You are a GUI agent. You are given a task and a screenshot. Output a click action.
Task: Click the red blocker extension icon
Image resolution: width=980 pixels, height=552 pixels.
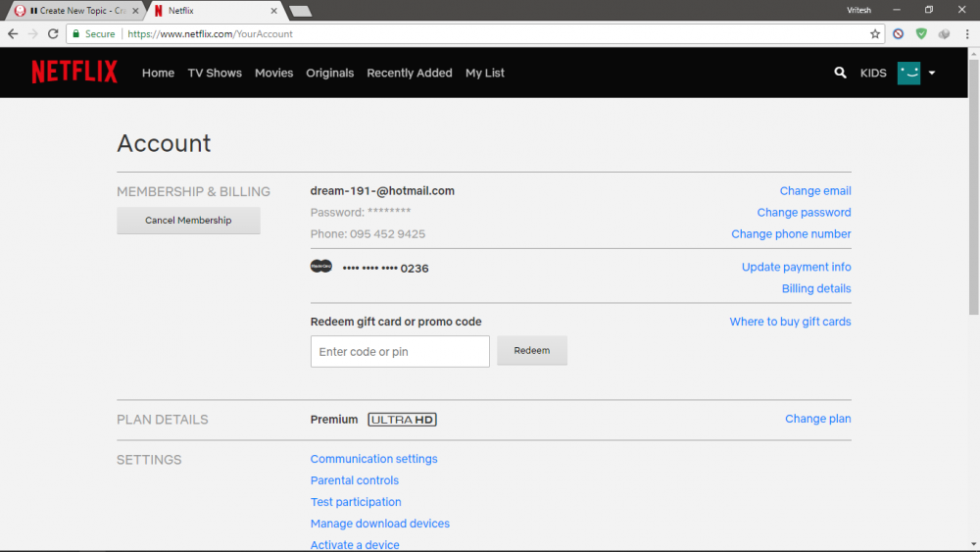[898, 33]
